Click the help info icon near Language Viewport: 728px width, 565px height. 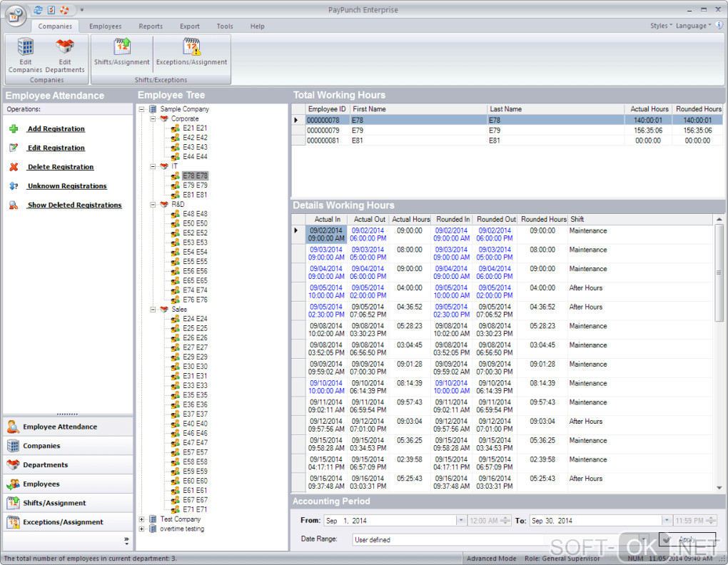tap(719, 25)
